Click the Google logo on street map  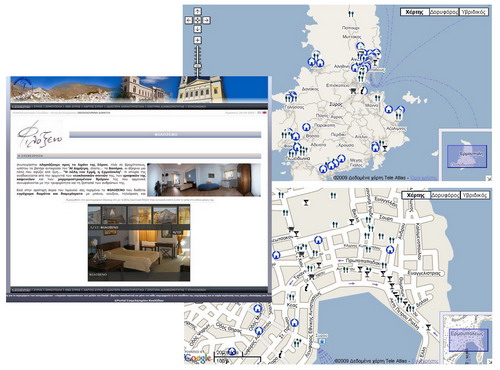(x=198, y=358)
